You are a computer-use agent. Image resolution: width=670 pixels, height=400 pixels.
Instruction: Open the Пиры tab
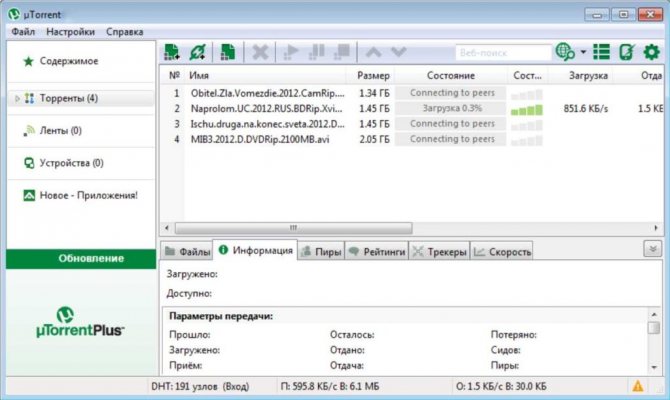(x=320, y=251)
